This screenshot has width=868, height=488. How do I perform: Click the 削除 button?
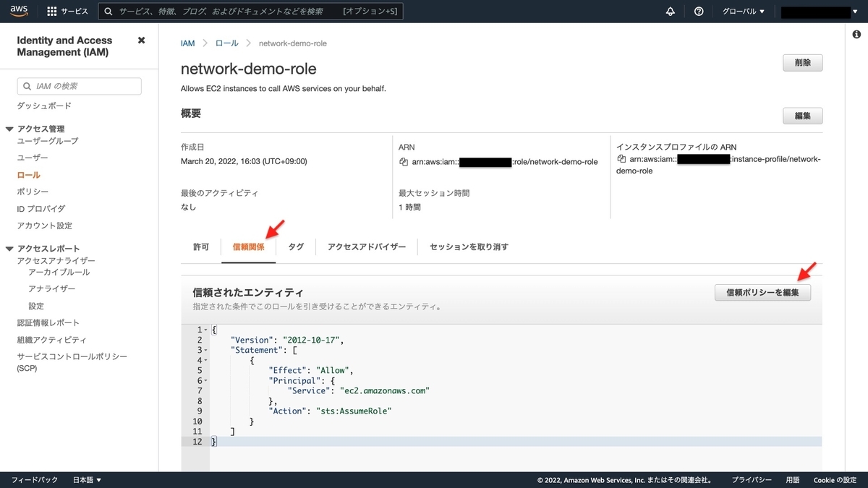click(803, 63)
